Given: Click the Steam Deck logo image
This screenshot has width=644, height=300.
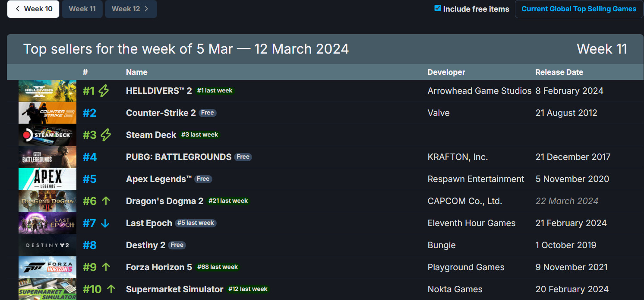Looking at the screenshot, I should coord(47,135).
